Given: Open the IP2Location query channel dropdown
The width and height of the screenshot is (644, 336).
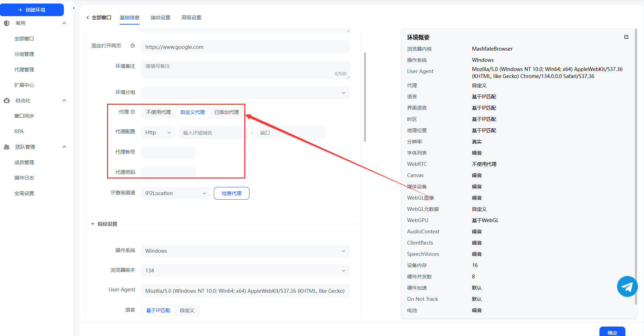Looking at the screenshot, I should click(x=175, y=193).
